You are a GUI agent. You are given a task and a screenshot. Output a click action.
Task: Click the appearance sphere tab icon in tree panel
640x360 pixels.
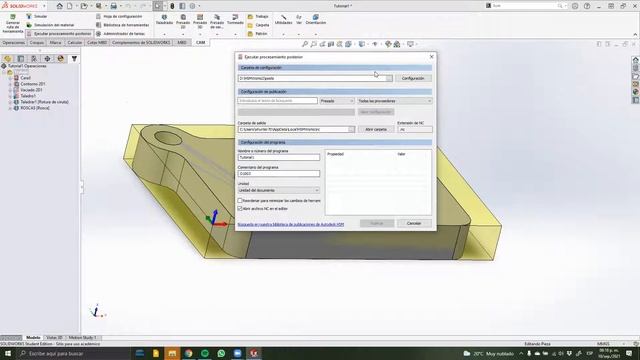tap(61, 59)
